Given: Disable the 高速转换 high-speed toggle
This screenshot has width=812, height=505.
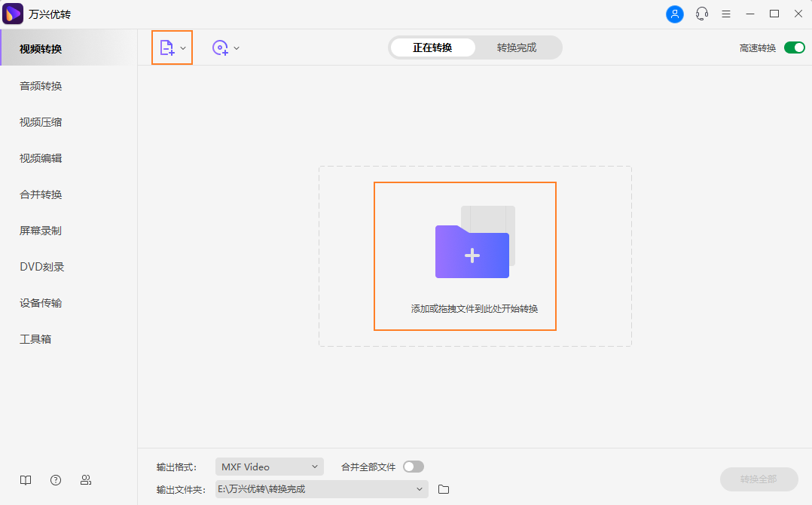Looking at the screenshot, I should click(794, 47).
